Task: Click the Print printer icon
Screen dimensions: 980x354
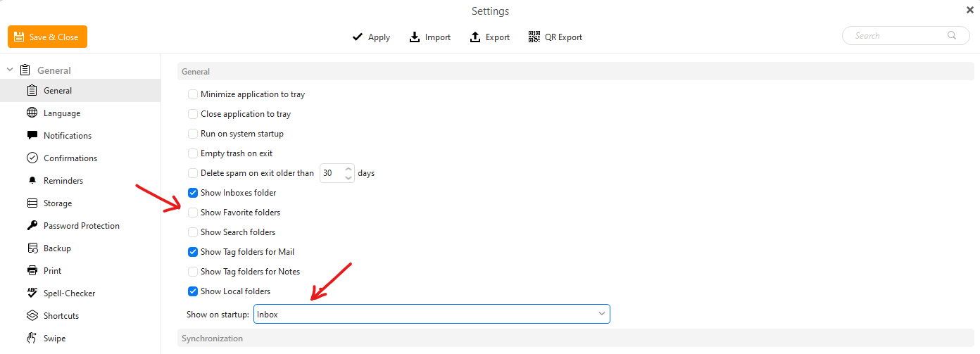Action: pos(32,270)
